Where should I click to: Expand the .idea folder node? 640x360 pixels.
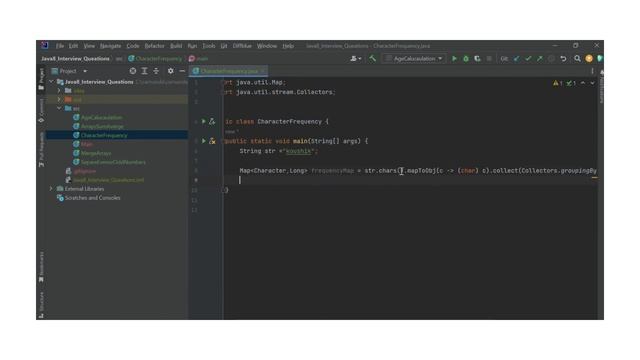coord(59,91)
